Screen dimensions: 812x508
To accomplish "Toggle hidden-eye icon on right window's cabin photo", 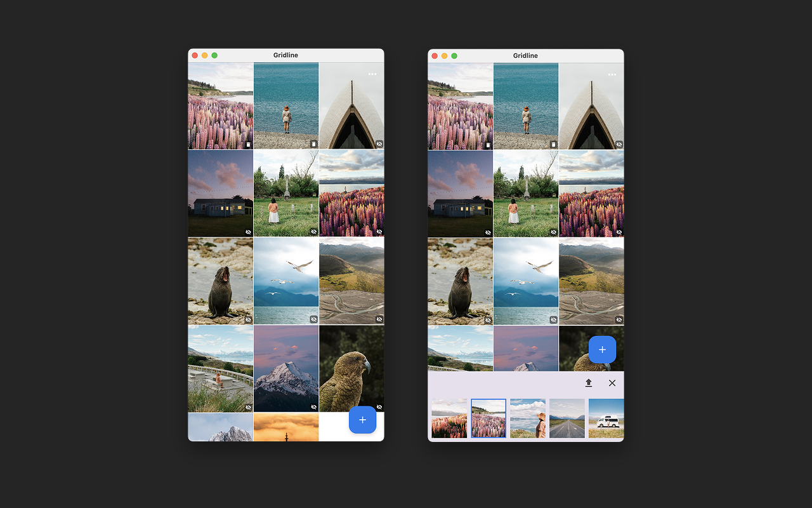I will 488,232.
